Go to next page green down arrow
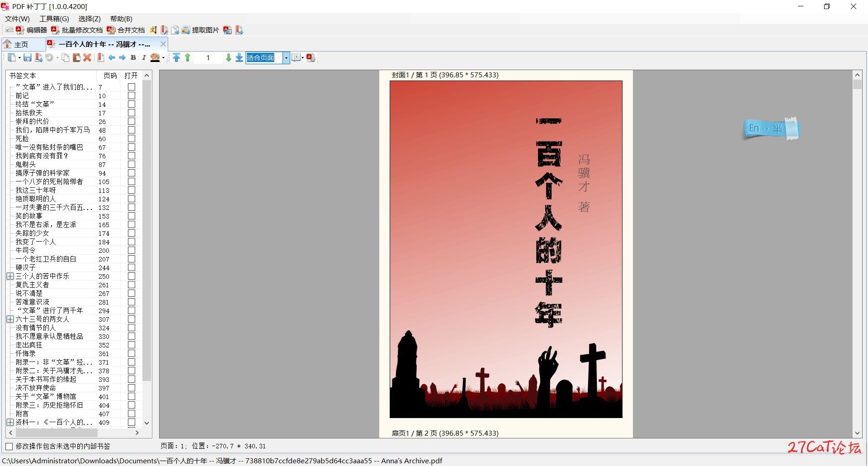This screenshot has width=868, height=466. pyautogui.click(x=228, y=57)
